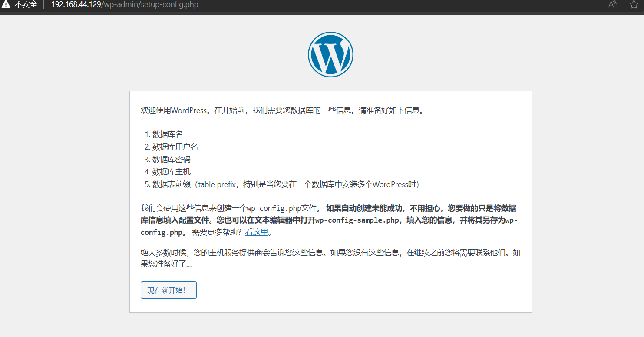Select the list item 数据库密码

point(172,160)
